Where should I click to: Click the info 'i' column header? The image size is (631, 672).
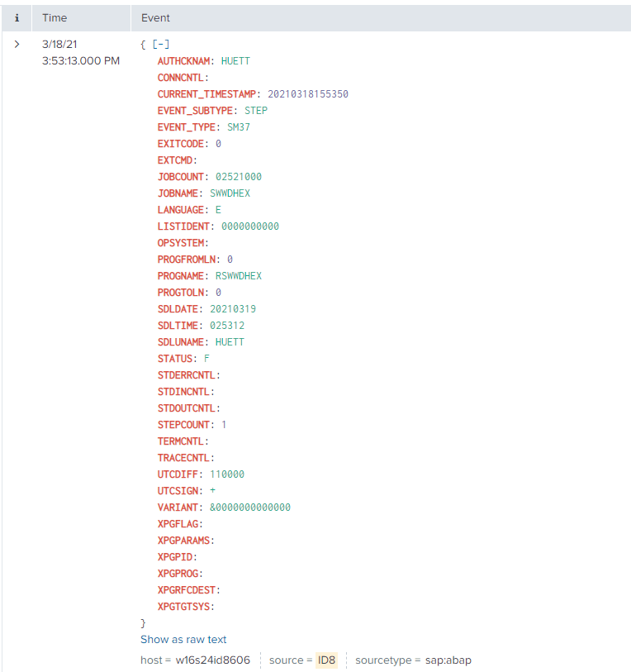17,17
